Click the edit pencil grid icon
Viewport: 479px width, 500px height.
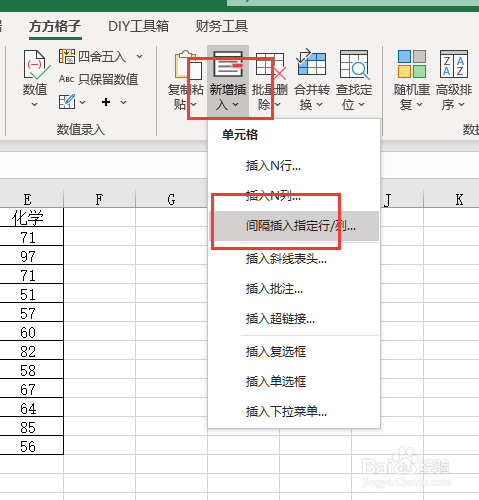click(67, 102)
